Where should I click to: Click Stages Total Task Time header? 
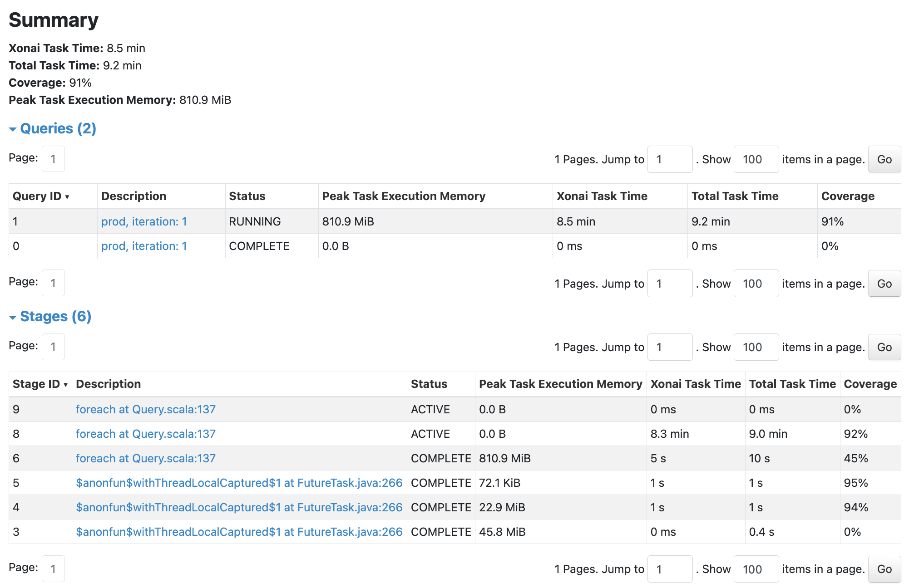tap(792, 384)
